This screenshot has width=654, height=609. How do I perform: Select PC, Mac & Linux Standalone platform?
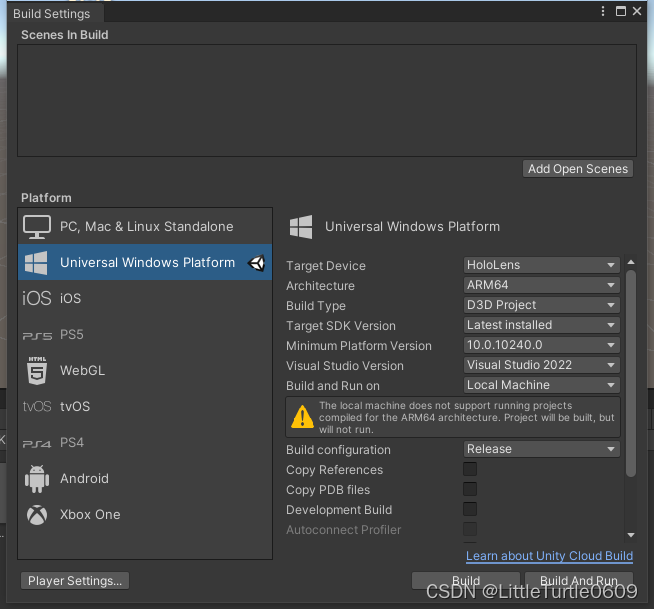[145, 227]
